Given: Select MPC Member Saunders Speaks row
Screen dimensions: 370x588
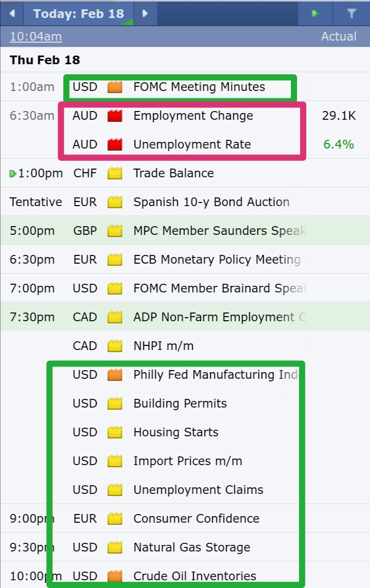Looking at the screenshot, I should click(185, 231).
